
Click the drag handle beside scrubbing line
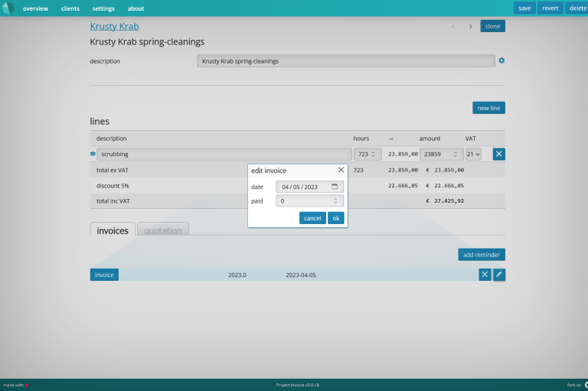click(93, 154)
